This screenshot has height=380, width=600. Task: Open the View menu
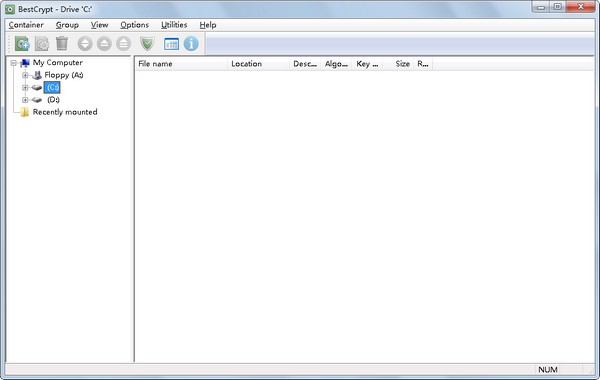coord(99,25)
